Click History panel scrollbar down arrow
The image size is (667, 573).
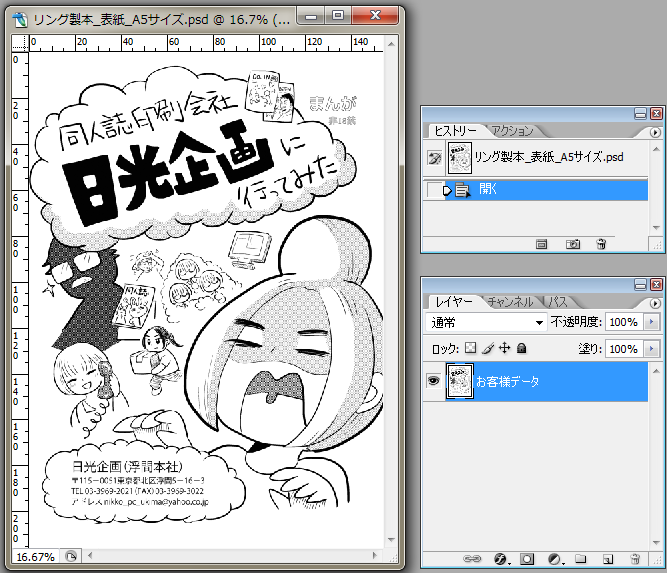(x=656, y=228)
